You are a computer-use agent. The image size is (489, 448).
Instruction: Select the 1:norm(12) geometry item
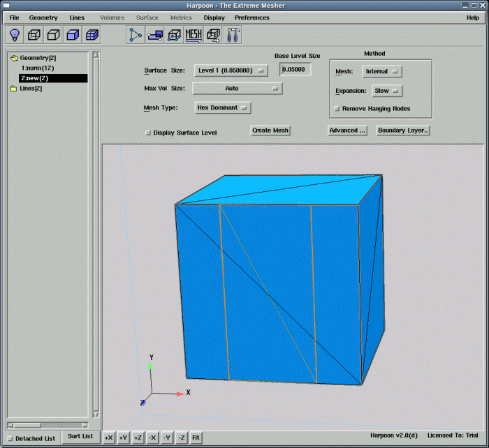(38, 68)
